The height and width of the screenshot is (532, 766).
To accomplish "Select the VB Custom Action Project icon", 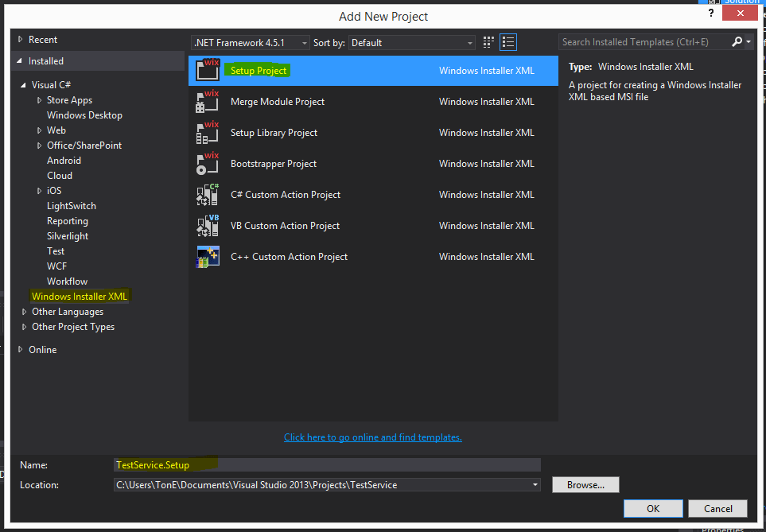I will pyautogui.click(x=207, y=225).
